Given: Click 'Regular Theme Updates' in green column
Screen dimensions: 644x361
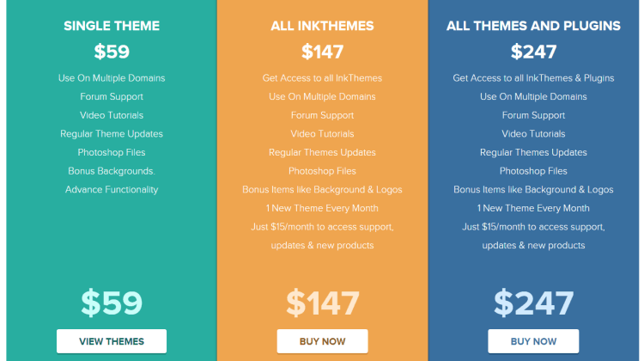Looking at the screenshot, I should click(112, 133).
